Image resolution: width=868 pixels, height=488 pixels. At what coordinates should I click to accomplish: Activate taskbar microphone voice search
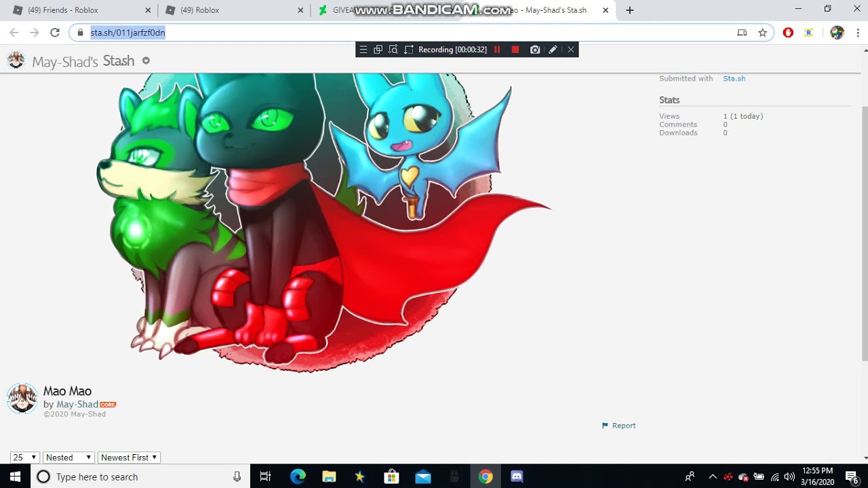point(237,476)
